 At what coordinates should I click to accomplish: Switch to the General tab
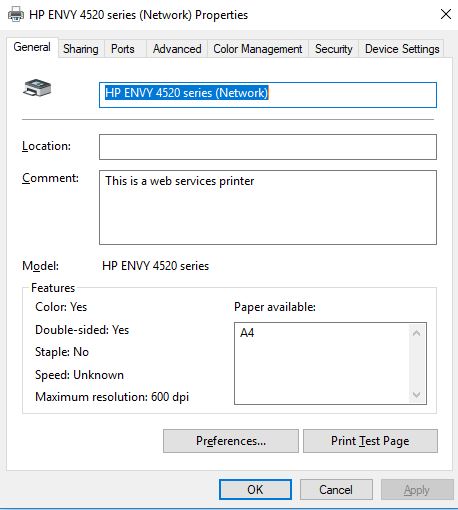32,47
